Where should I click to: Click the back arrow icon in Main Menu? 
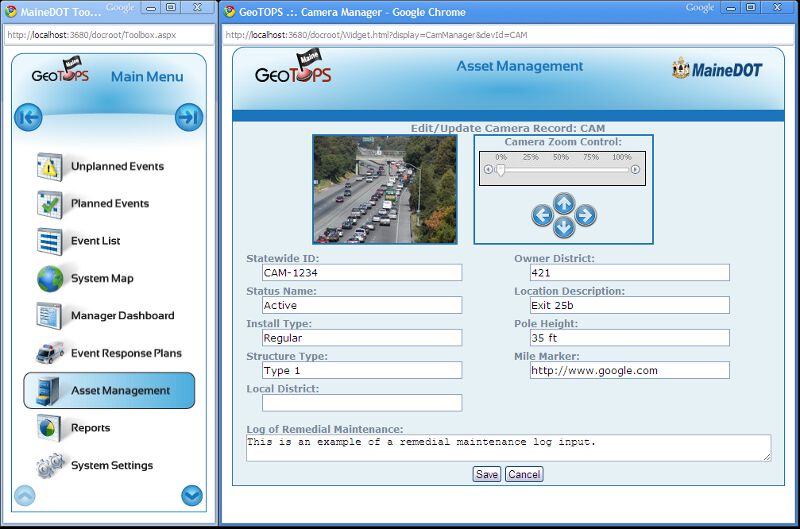[x=28, y=117]
